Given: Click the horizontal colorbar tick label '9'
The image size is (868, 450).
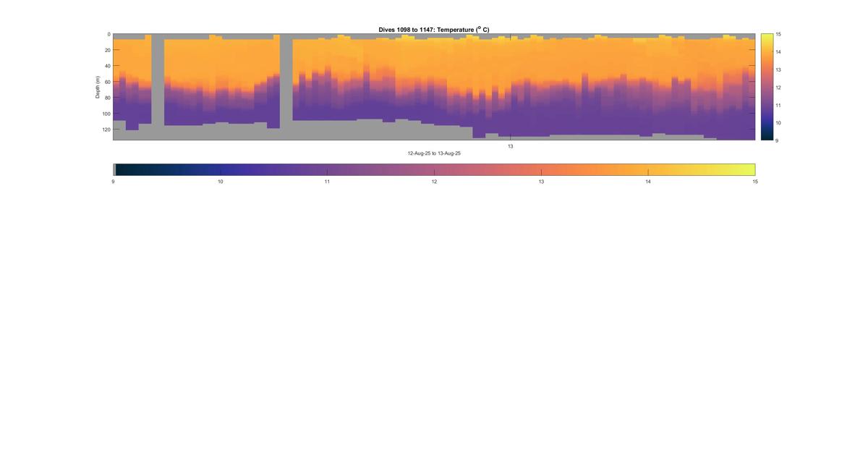Looking at the screenshot, I should click(113, 182).
